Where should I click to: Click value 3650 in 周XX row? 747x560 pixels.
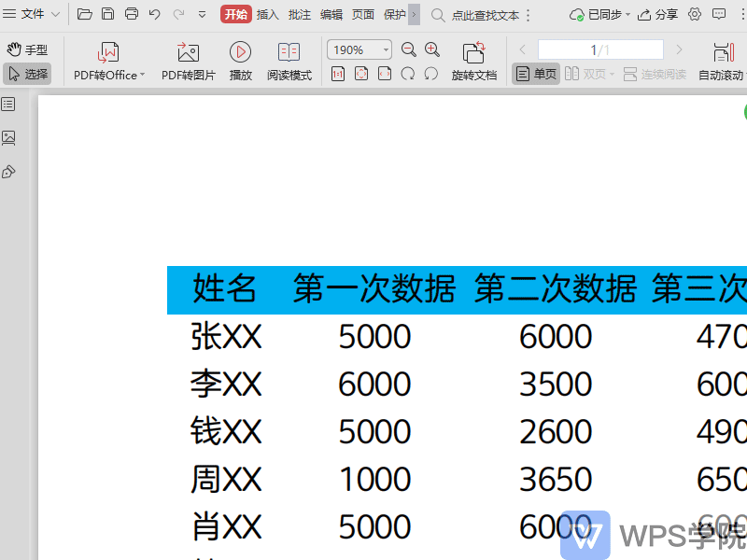click(x=556, y=479)
